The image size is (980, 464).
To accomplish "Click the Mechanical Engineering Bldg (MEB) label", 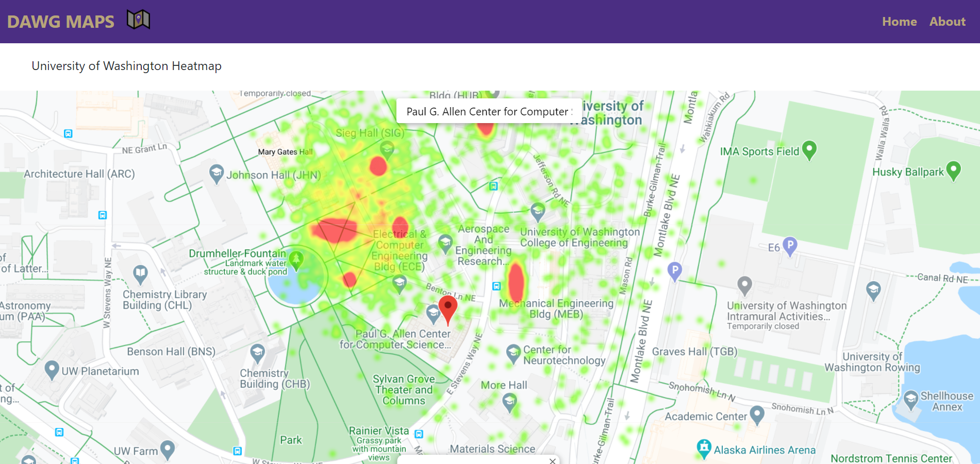I will pyautogui.click(x=556, y=309).
